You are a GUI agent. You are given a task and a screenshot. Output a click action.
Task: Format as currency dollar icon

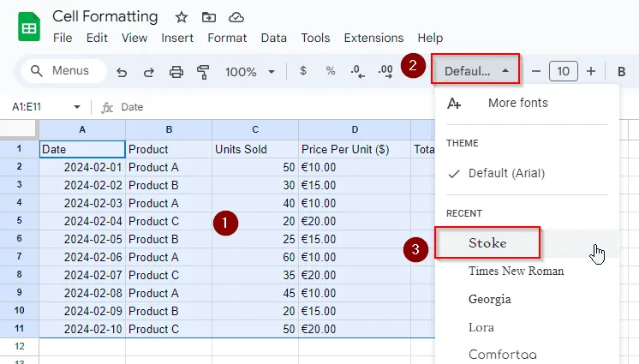click(x=302, y=71)
